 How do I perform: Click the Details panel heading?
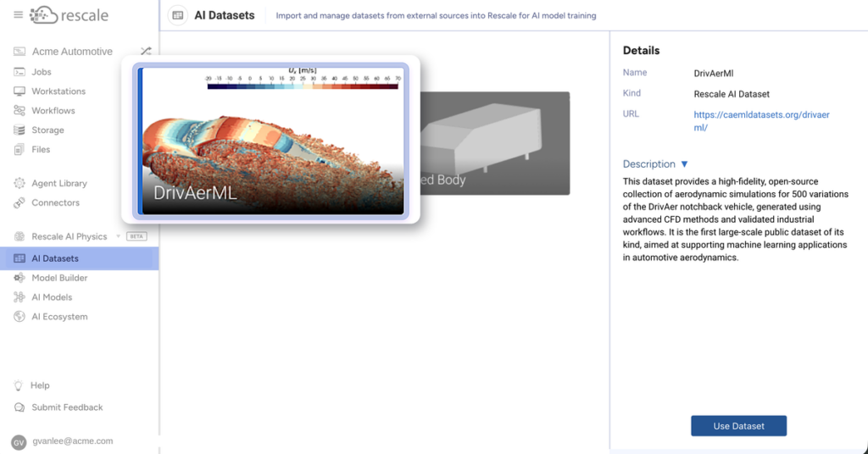pos(641,50)
